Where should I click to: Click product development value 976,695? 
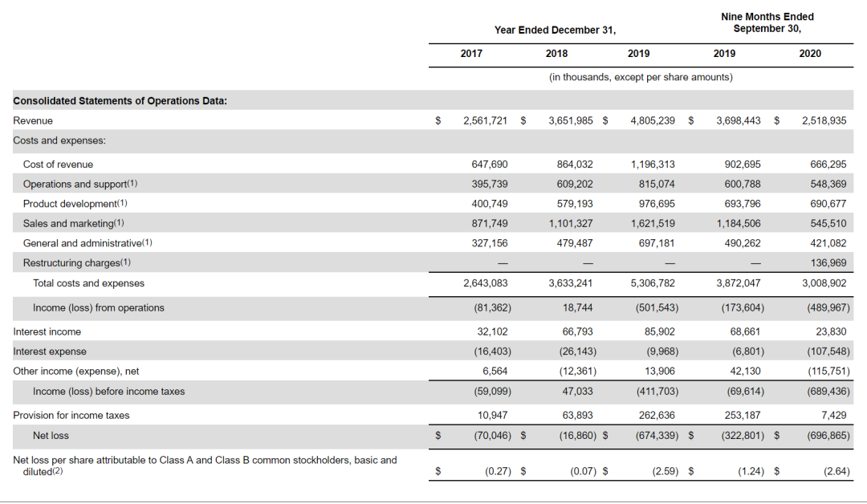pyautogui.click(x=657, y=204)
